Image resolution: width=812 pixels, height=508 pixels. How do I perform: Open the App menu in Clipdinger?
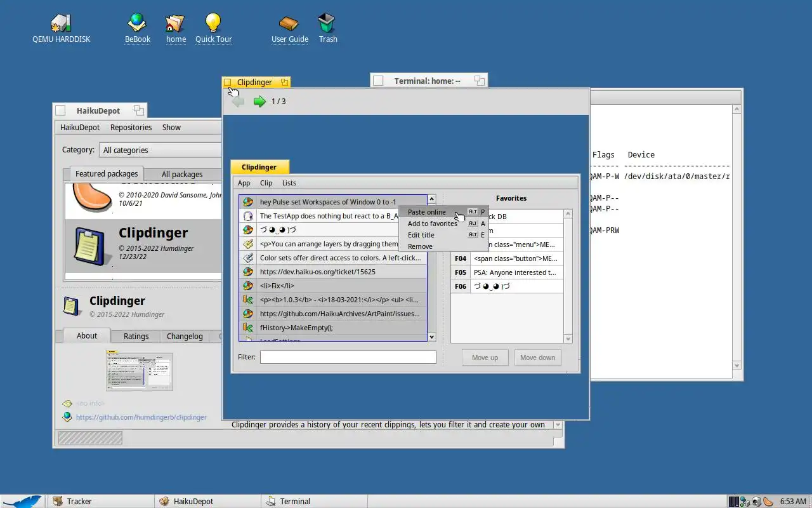coord(244,183)
